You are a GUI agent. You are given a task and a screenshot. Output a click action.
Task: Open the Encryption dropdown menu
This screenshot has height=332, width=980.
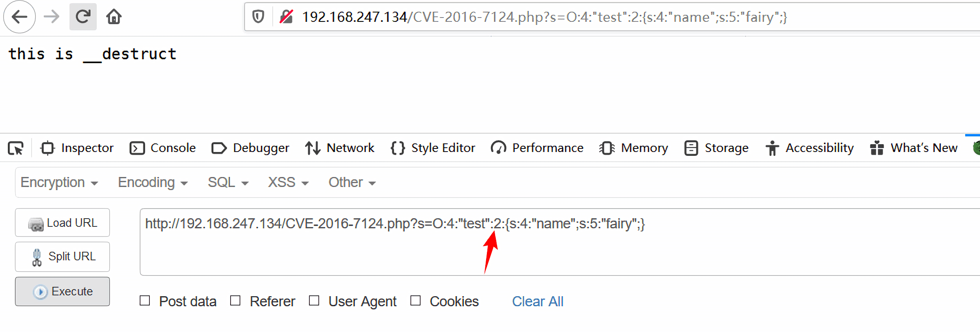[x=59, y=182]
